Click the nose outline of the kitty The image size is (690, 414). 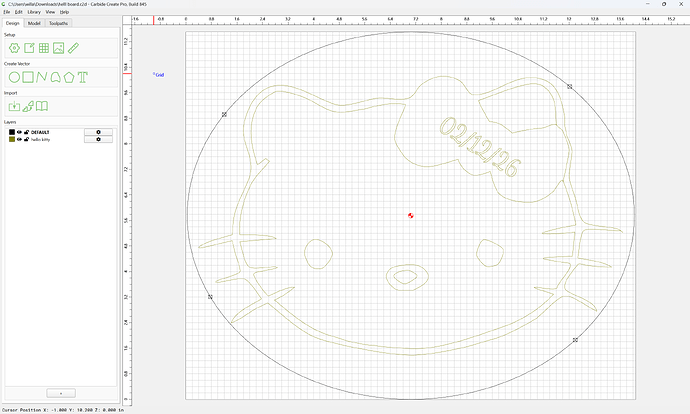click(407, 277)
